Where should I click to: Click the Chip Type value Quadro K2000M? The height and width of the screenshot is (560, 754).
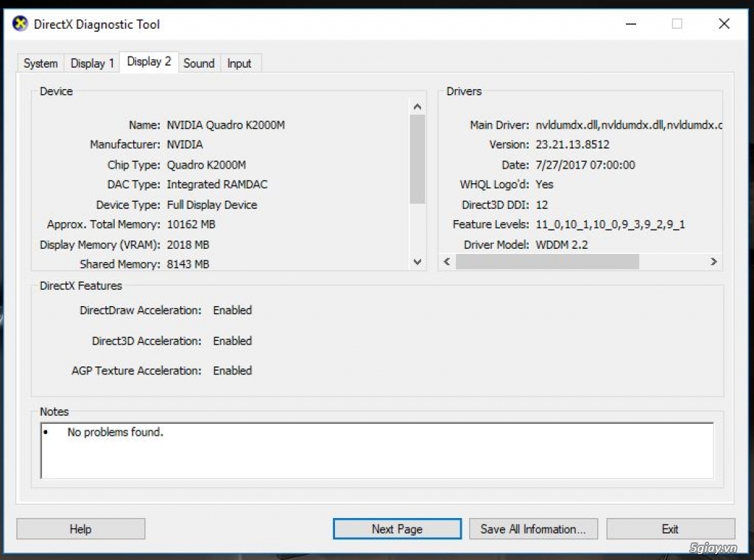pyautogui.click(x=206, y=165)
